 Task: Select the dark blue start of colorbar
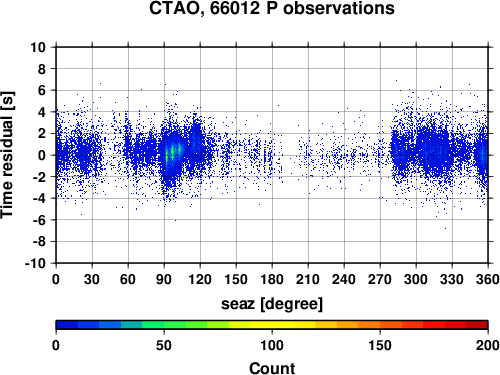tap(67, 325)
